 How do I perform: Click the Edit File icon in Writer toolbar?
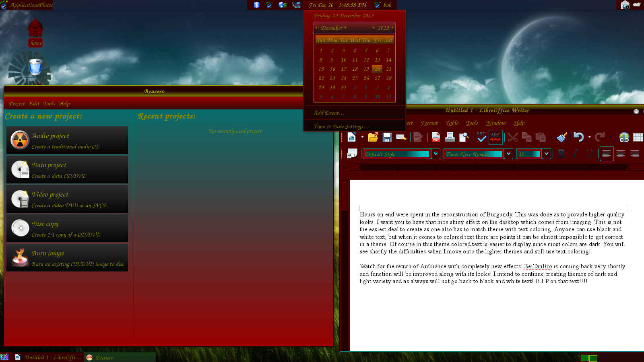pos(418,137)
